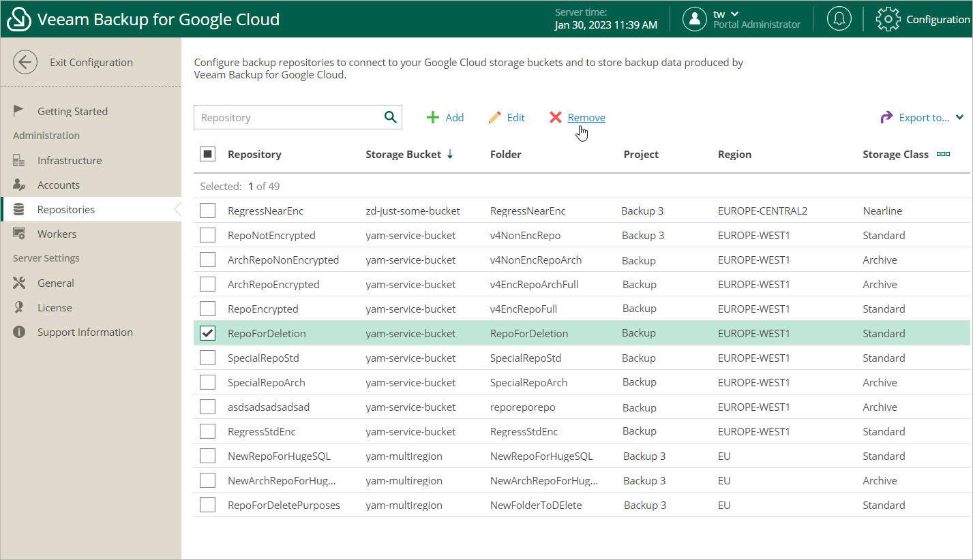The image size is (973, 560).
Task: Click the green plus Add icon
Action: (x=433, y=118)
